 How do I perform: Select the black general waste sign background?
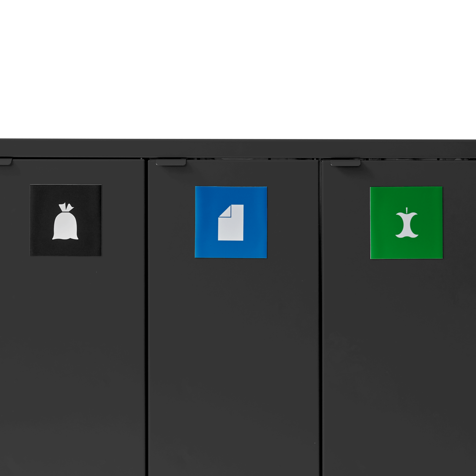point(66,220)
